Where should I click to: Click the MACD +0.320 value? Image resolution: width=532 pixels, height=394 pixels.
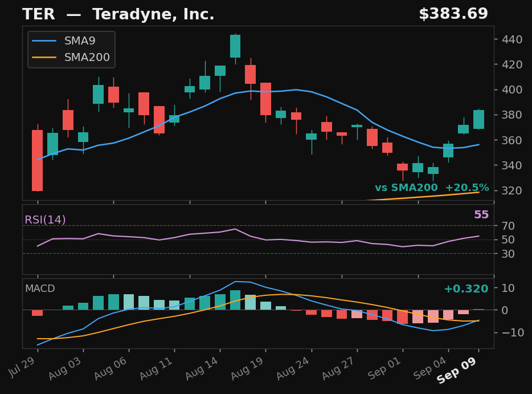point(466,289)
